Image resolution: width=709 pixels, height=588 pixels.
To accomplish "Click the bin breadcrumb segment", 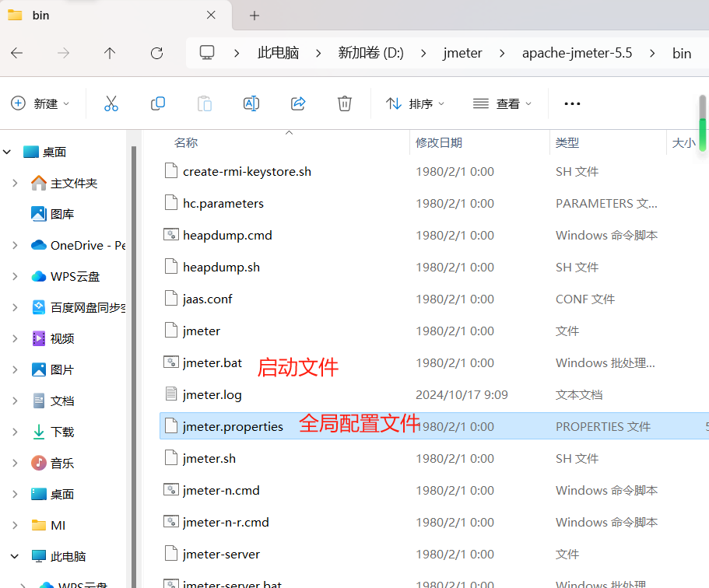I will coord(682,54).
